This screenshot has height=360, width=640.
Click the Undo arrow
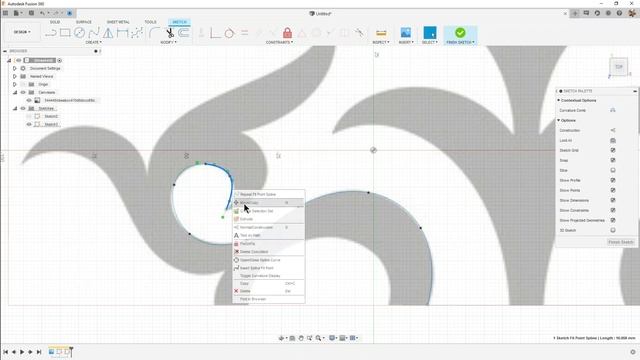pyautogui.click(x=42, y=13)
